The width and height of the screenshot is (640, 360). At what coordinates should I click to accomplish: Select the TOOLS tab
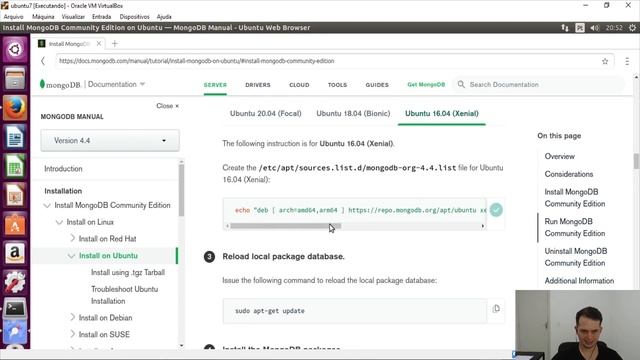click(x=337, y=85)
